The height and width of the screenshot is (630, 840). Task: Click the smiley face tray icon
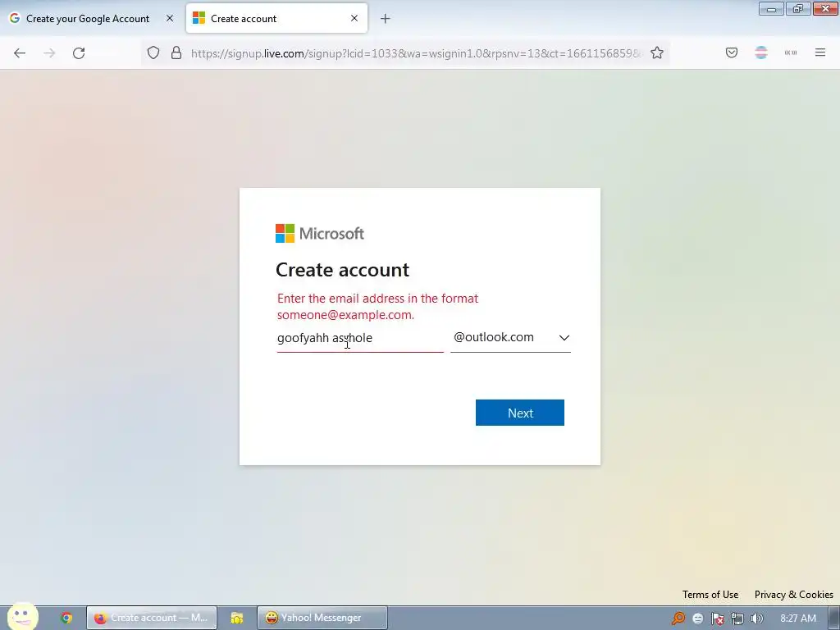(697, 619)
